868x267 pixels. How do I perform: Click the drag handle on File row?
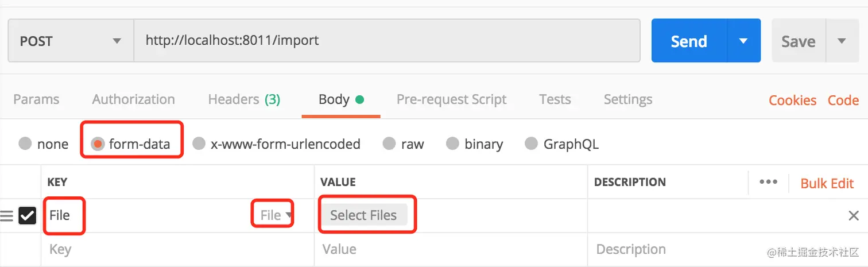tap(6, 216)
